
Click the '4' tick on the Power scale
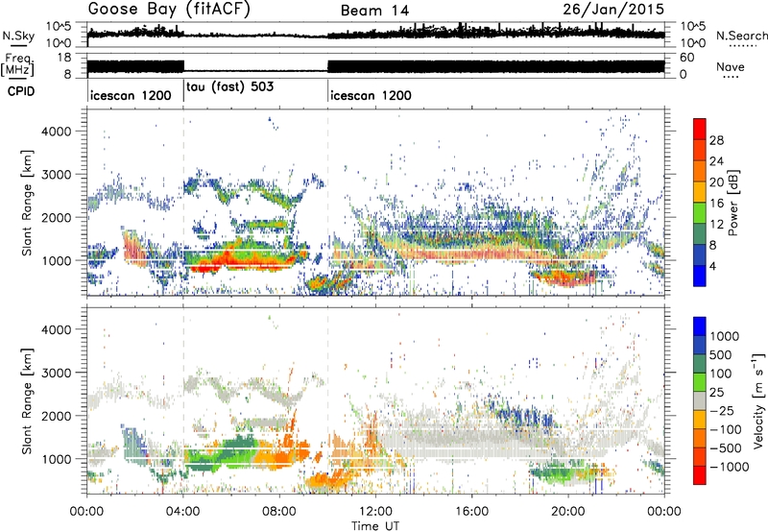(713, 266)
